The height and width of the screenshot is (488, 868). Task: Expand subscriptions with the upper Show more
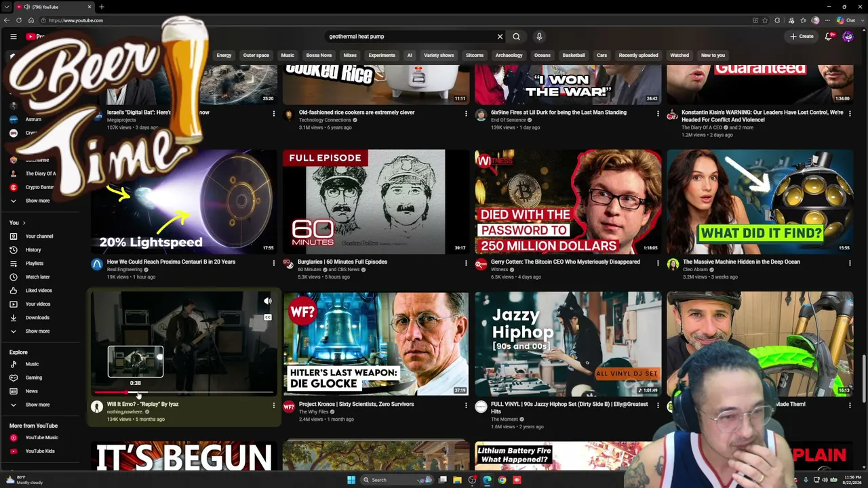[38, 201]
